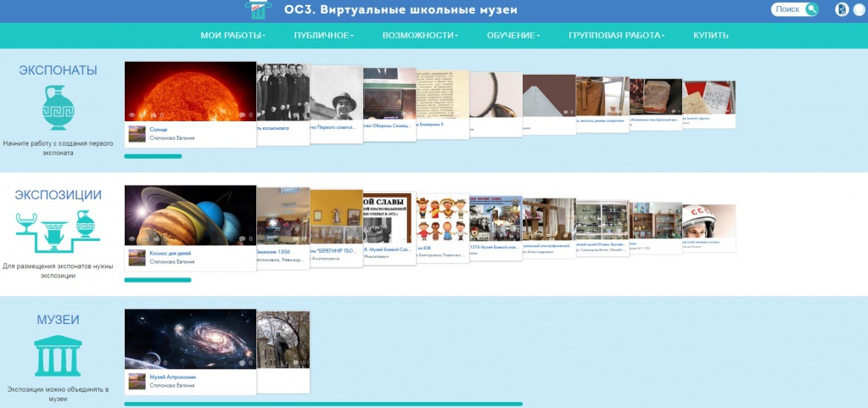868x408 pixels.
Task: Open the old printed text page exhibit
Action: coord(442,94)
